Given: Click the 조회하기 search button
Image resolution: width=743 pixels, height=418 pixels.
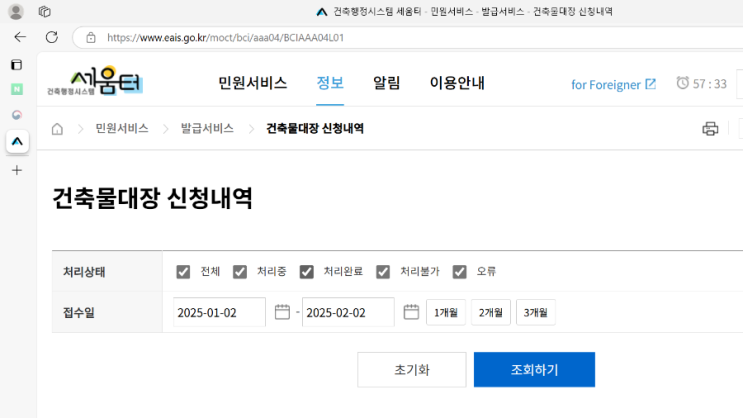Looking at the screenshot, I should click(535, 370).
